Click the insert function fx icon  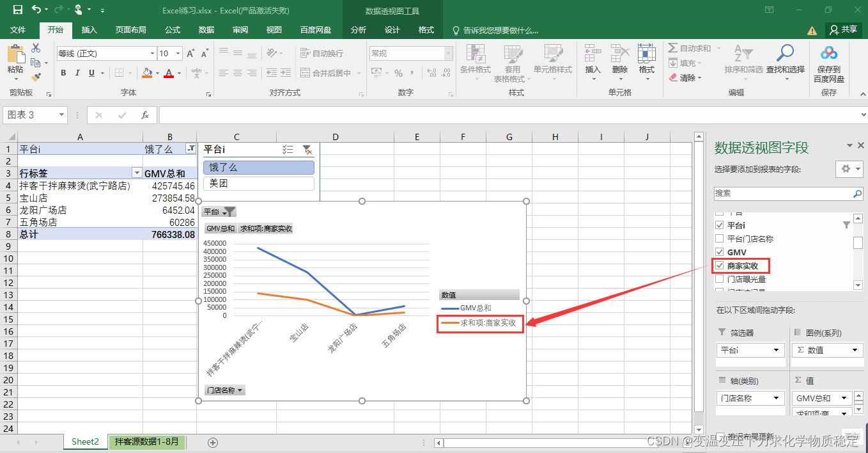145,115
